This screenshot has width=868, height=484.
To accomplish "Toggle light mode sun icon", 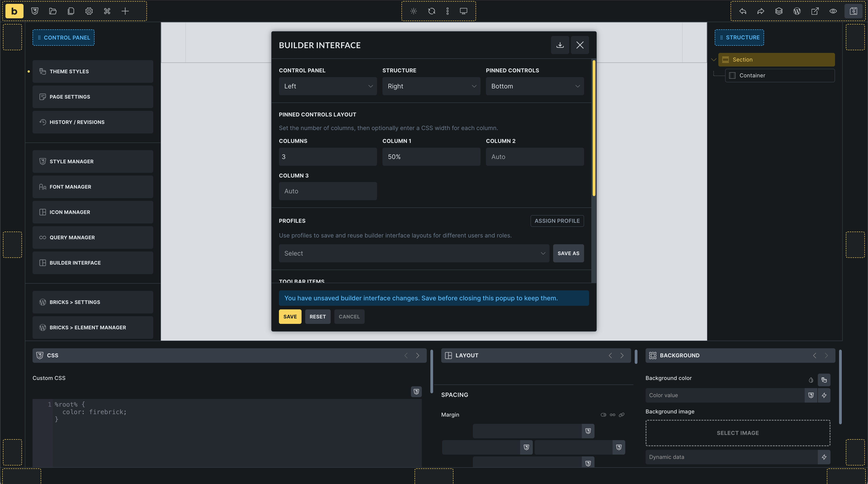I will [414, 11].
